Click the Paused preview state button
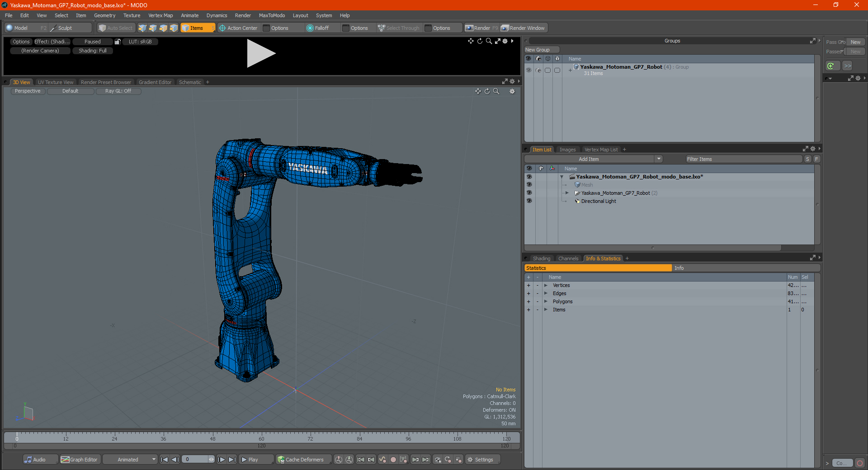The height and width of the screenshot is (470, 868). point(93,42)
